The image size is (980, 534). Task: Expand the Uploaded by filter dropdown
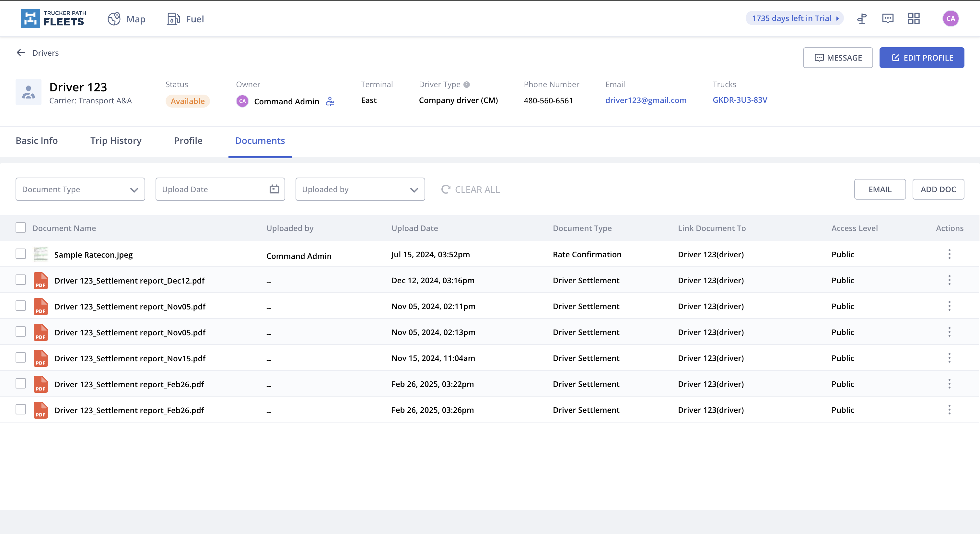[x=360, y=190]
